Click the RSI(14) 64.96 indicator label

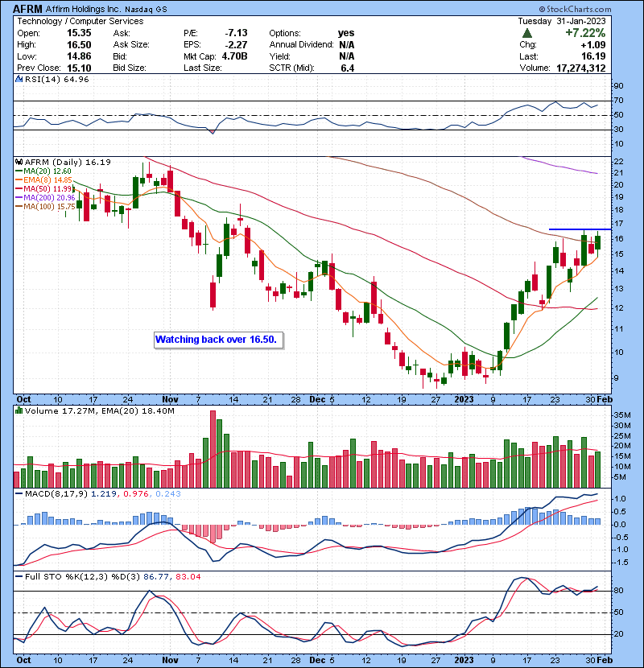[x=56, y=79]
